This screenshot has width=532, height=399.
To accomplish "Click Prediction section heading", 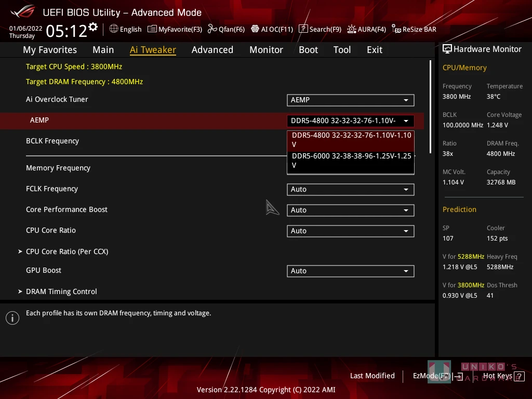I will [459, 209].
